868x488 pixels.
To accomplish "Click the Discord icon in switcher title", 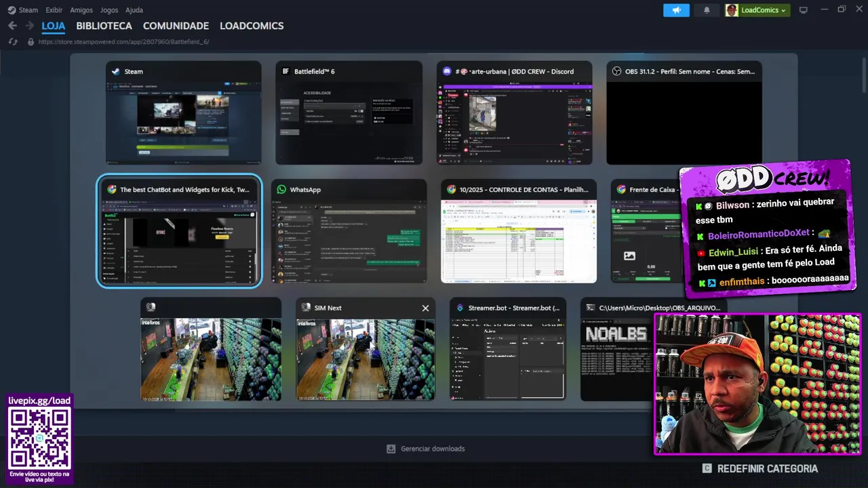I will pos(447,71).
